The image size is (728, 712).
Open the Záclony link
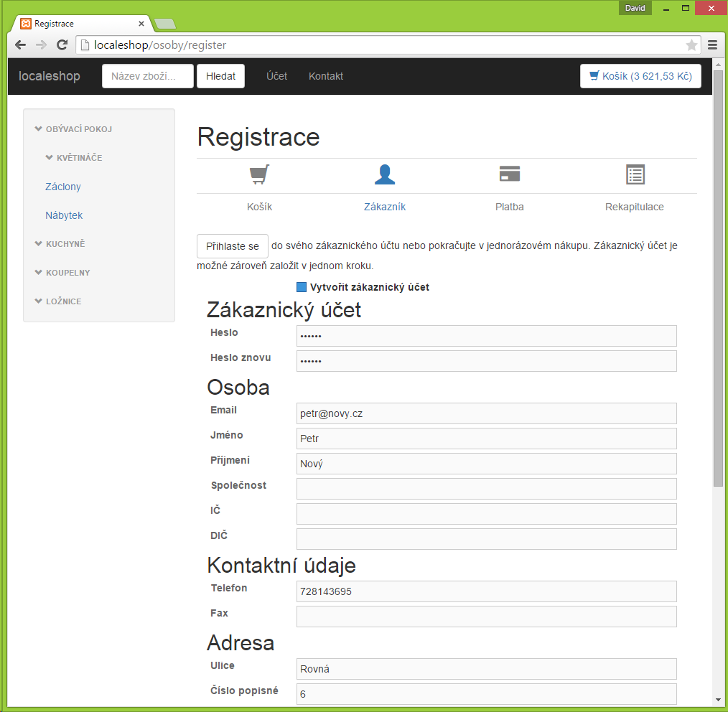point(63,187)
